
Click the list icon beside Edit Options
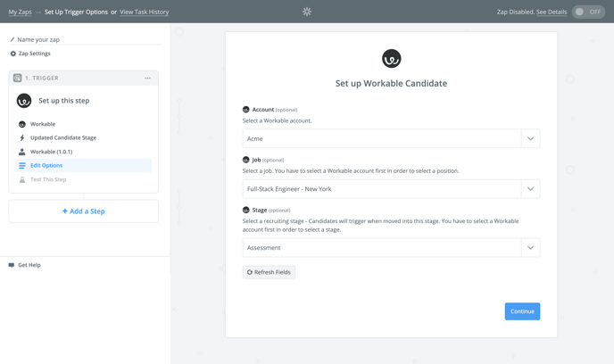pyautogui.click(x=22, y=166)
